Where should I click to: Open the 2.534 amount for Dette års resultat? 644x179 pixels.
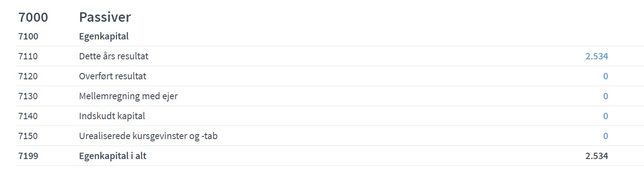point(596,56)
